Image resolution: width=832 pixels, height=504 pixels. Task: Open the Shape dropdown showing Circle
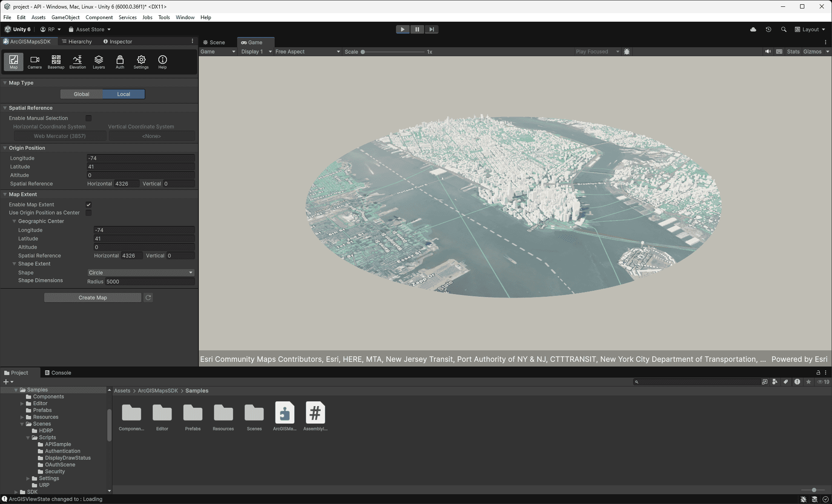141,272
